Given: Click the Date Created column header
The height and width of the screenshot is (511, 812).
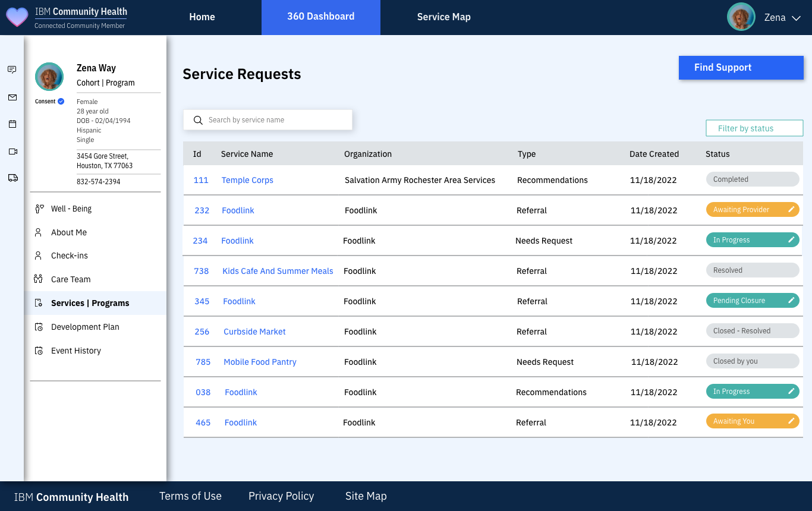Looking at the screenshot, I should pyautogui.click(x=654, y=154).
